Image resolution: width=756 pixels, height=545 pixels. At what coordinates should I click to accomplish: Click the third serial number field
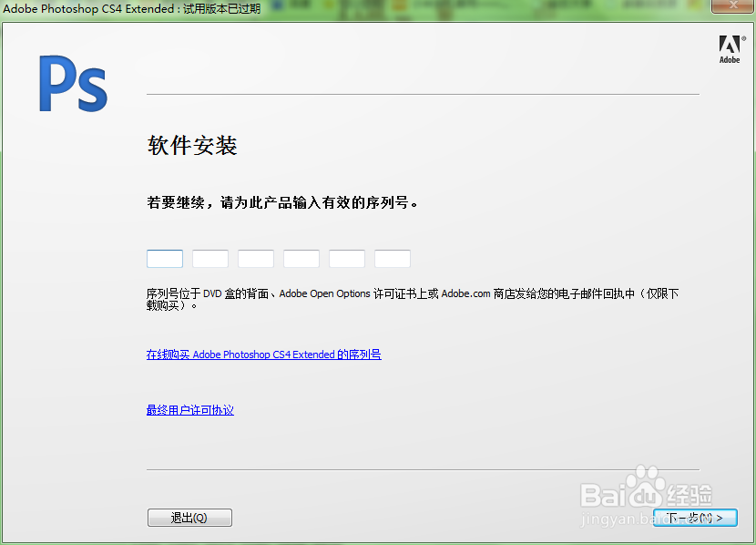click(256, 259)
